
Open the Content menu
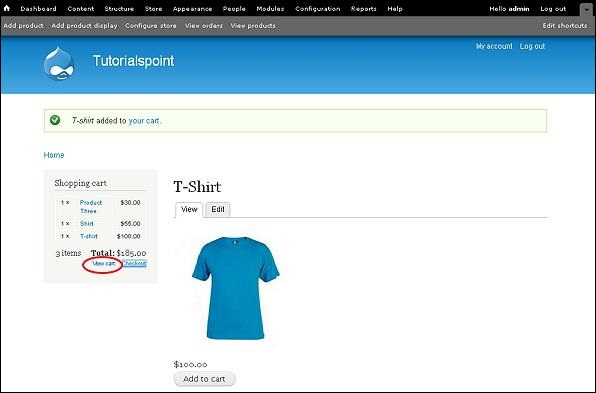pyautogui.click(x=81, y=8)
